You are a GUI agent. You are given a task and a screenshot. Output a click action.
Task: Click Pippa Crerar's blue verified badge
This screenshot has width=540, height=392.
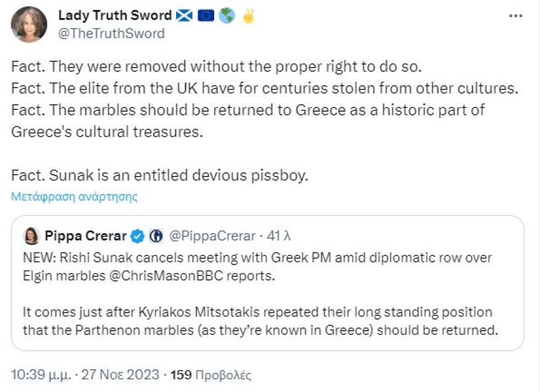(x=139, y=236)
